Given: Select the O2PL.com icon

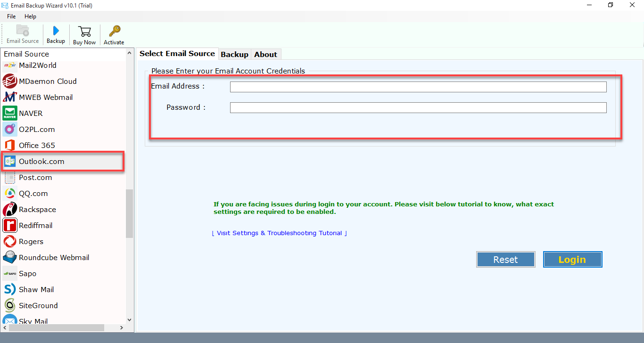Looking at the screenshot, I should (x=10, y=129).
